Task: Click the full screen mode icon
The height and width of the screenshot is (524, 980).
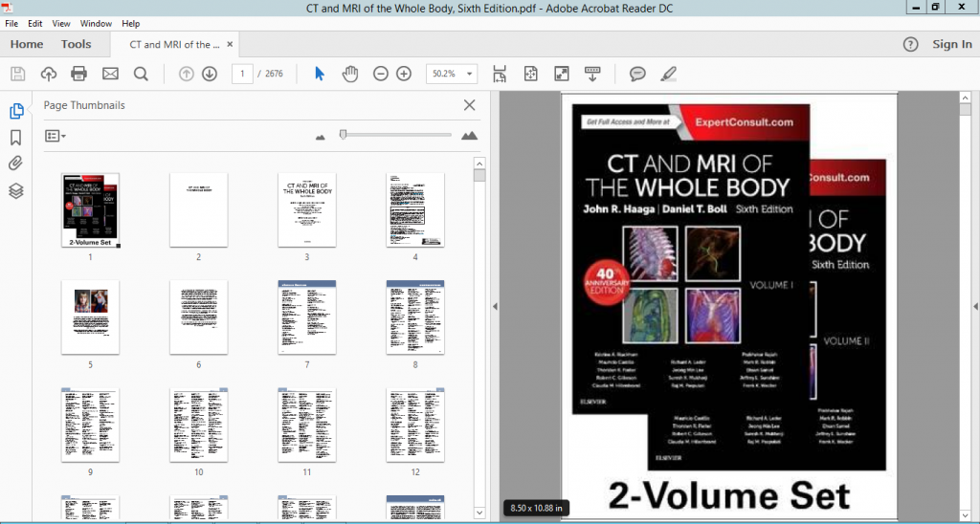Action: click(x=561, y=74)
